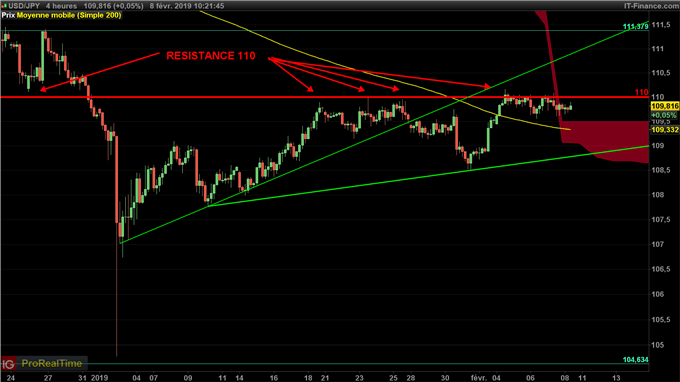The image size is (680, 382).
Task: Click the '23' date axis label
Action: [360, 378]
